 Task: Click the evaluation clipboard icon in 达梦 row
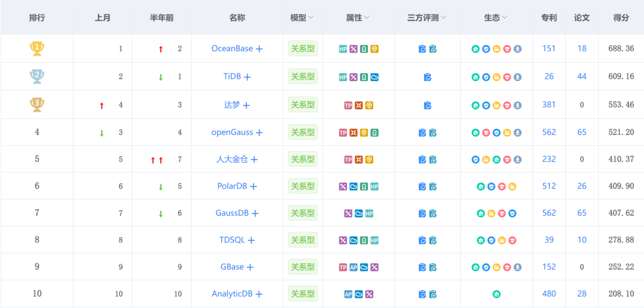coord(428,105)
